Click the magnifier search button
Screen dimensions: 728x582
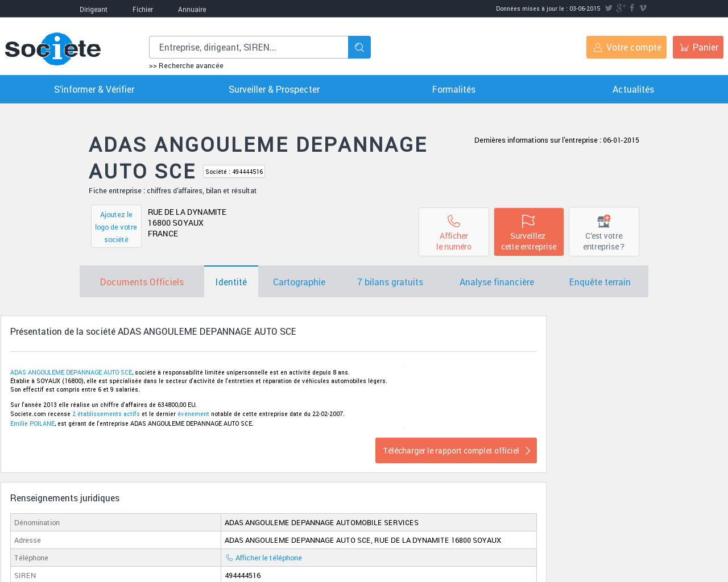359,47
